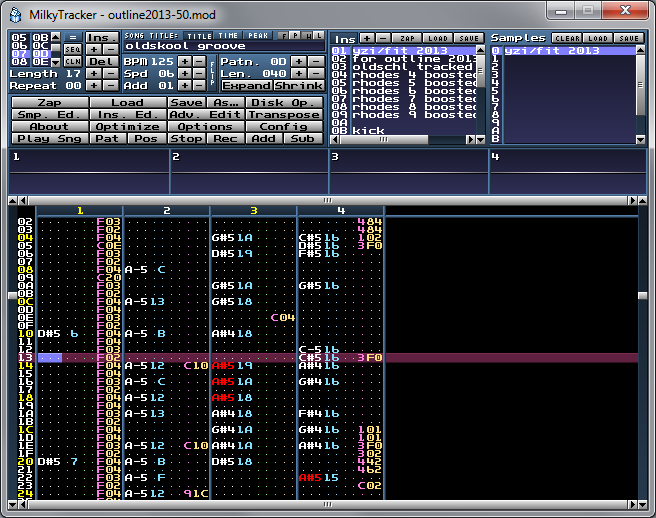Click the order list Del button
656x518 pixels.
102,62
